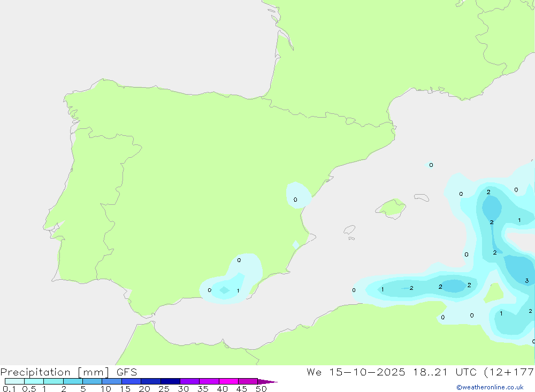This screenshot has height=392, width=535.
Task: Click the 'Precipitation [mm]' title text
Action: 55,372
